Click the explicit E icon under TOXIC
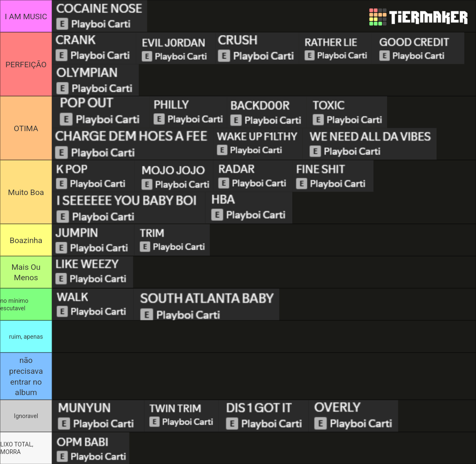The width and height of the screenshot is (476, 464). [318, 119]
